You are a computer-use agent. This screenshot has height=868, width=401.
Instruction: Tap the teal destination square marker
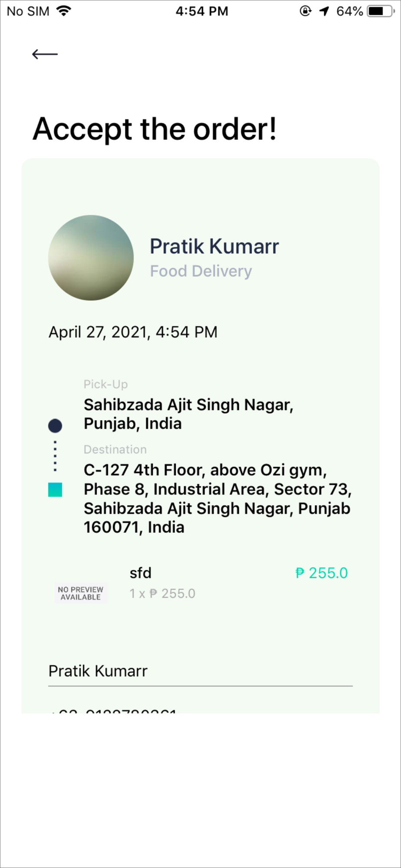[55, 490]
